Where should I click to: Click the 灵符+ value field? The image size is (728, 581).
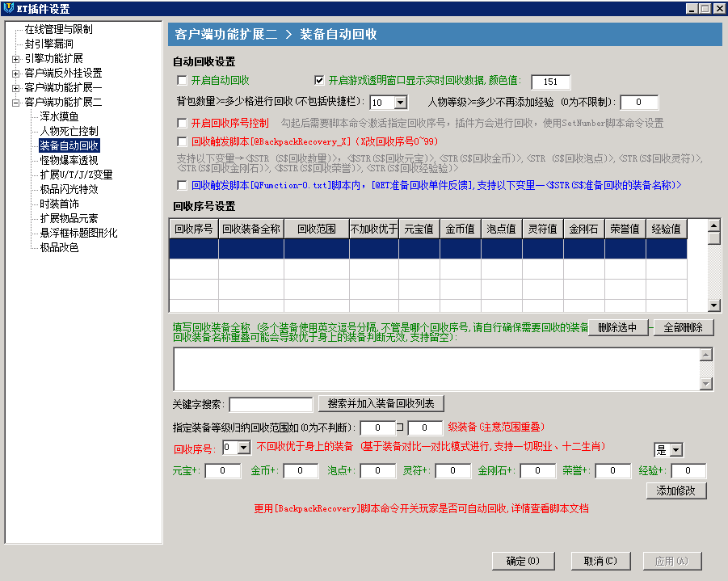[x=453, y=470]
